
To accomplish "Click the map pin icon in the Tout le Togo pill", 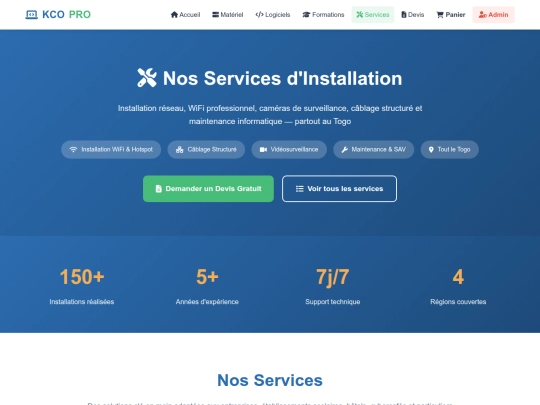I will 431,149.
